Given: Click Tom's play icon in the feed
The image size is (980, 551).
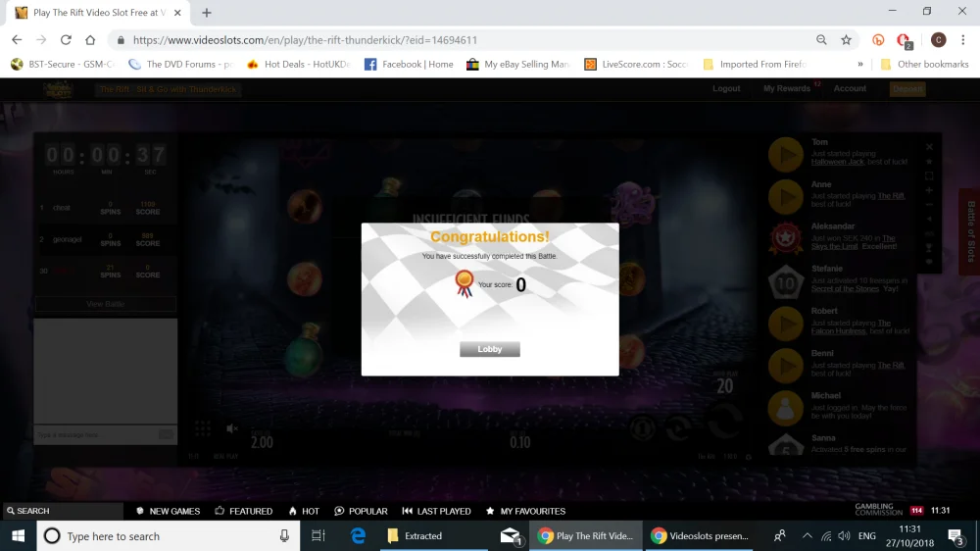Looking at the screenshot, I should point(786,155).
